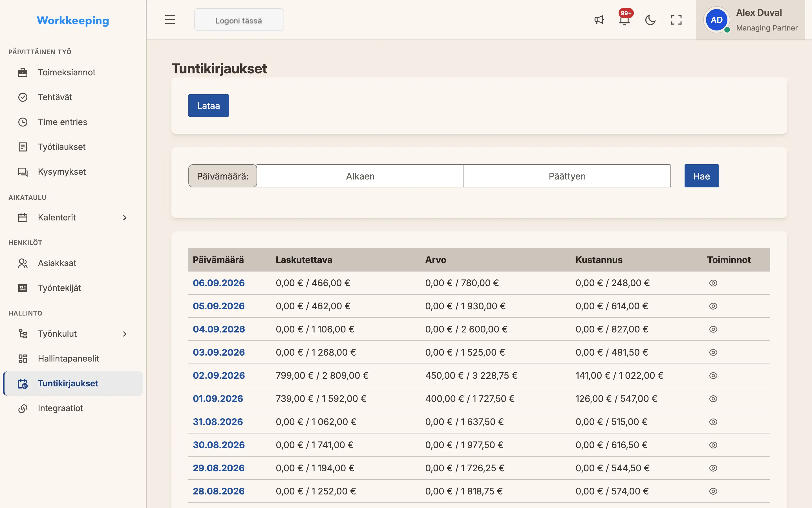This screenshot has height=508, width=812.
Task: Open Työtilaukset sidebar item
Action: 73,147
